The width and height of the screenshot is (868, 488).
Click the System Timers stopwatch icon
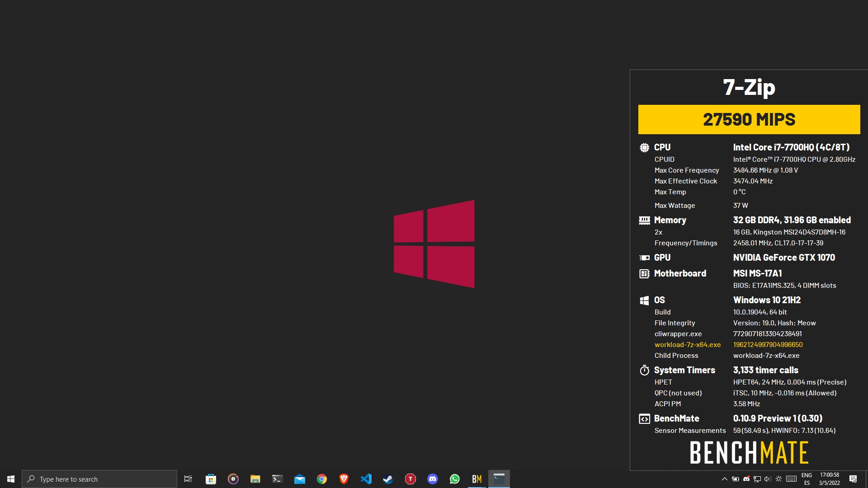click(644, 370)
